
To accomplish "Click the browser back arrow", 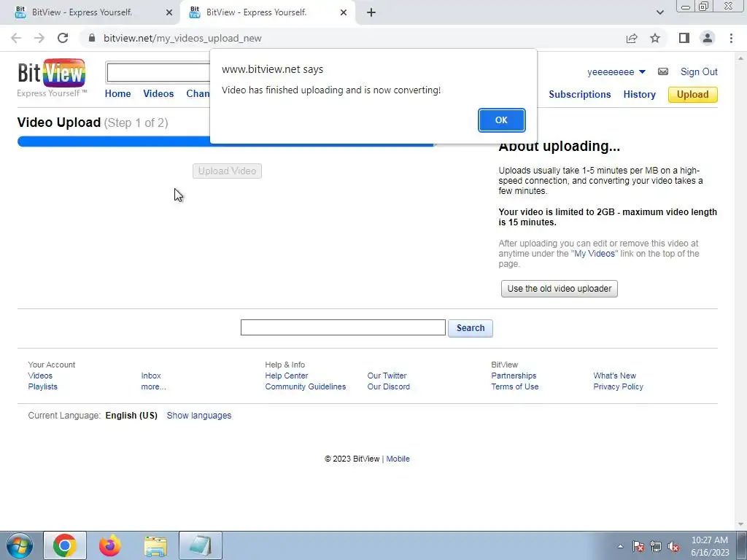I will click(x=16, y=38).
